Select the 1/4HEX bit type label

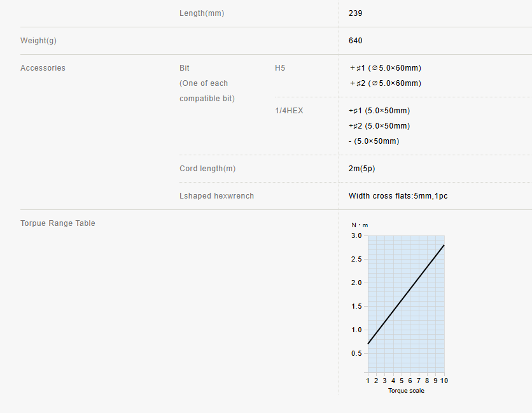289,111
